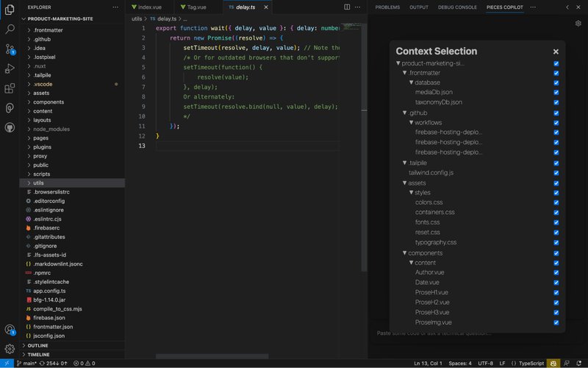The height and width of the screenshot is (368, 588).
Task: Open the PROBLEMS panel tab
Action: [387, 7]
